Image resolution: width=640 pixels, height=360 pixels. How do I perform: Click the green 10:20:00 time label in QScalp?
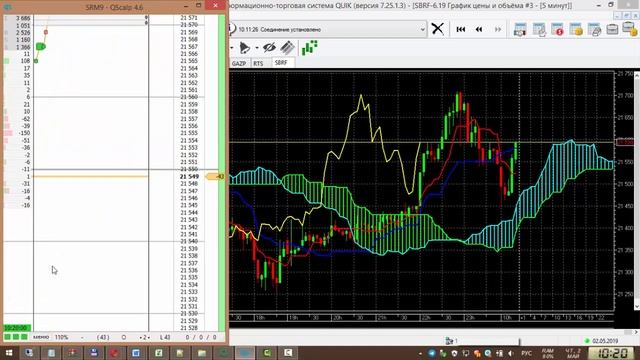coord(17,328)
